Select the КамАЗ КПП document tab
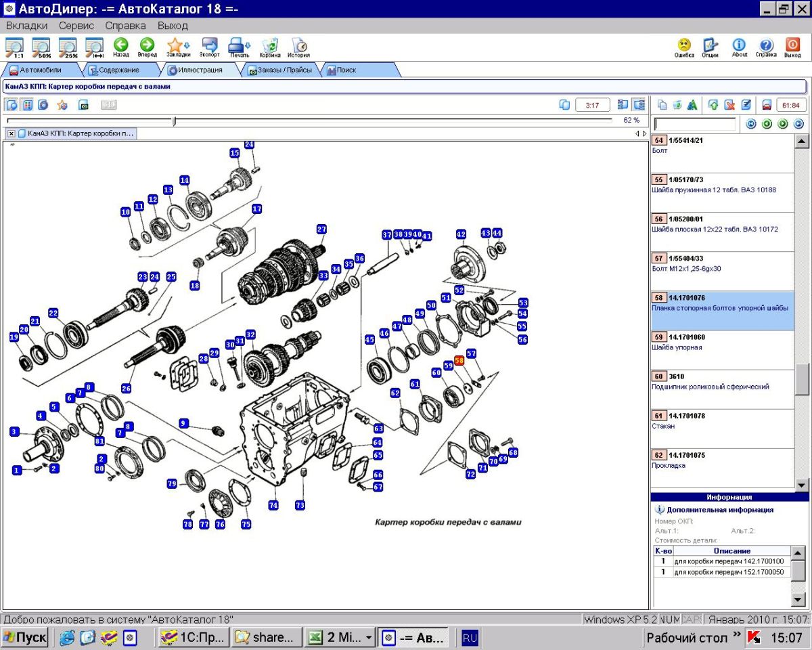This screenshot has height=650, width=812. coord(76,133)
